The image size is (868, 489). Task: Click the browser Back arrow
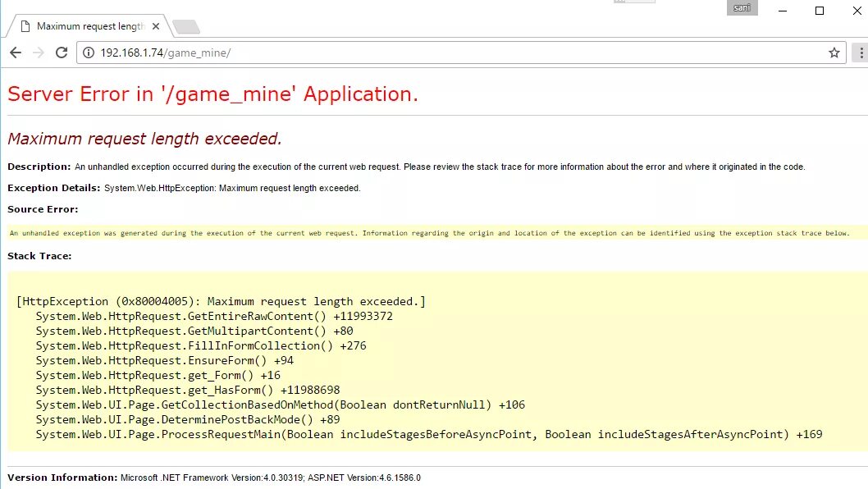[x=15, y=53]
